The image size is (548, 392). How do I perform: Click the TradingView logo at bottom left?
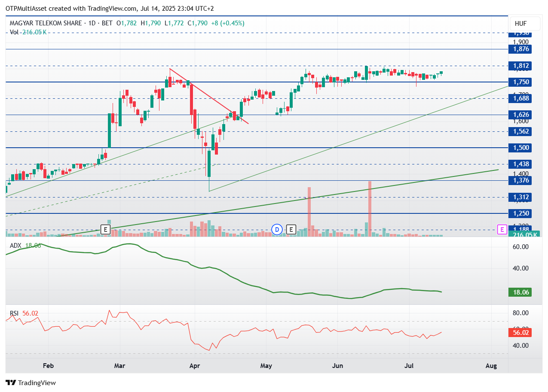click(x=31, y=383)
